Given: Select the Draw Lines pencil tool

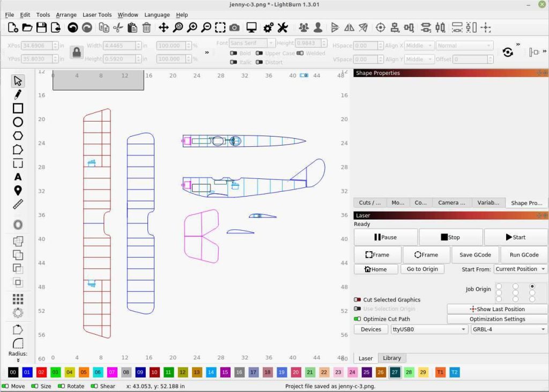Looking at the screenshot, I should 18,95.
